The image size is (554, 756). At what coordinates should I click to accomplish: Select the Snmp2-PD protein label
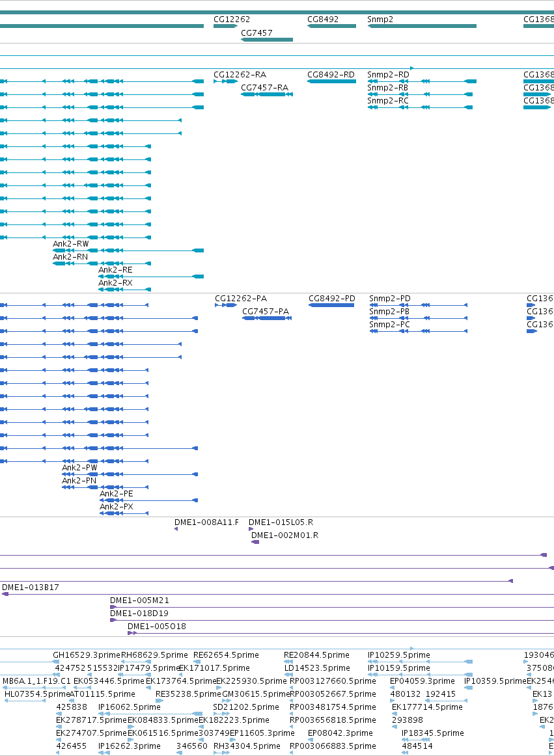390,299
